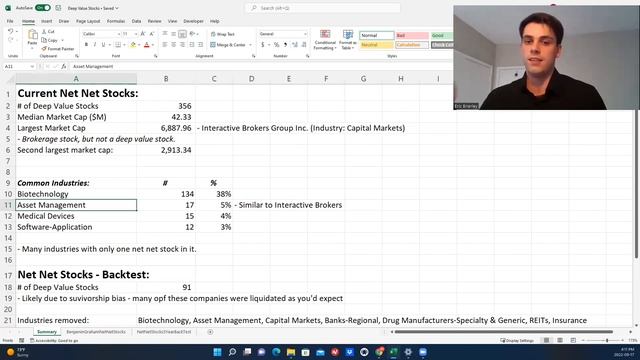The image size is (640, 360).
Task: Open the Copy options dropdown arrow
Action: (x=62, y=40)
